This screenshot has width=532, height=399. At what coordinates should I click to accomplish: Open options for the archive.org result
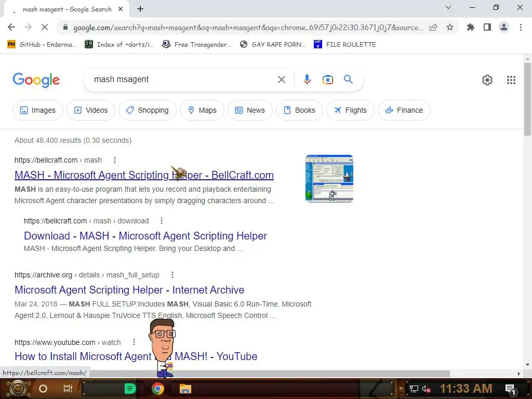172,275
